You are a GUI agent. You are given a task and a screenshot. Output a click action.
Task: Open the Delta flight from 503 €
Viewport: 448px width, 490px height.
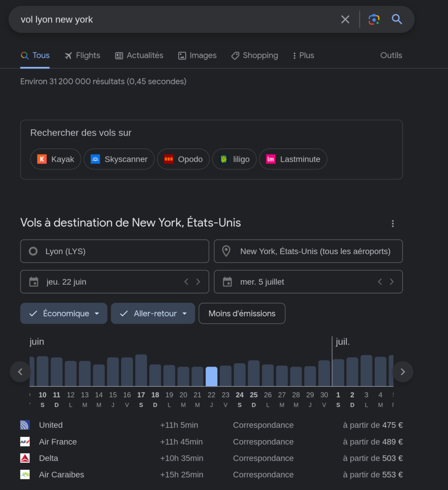click(212, 458)
